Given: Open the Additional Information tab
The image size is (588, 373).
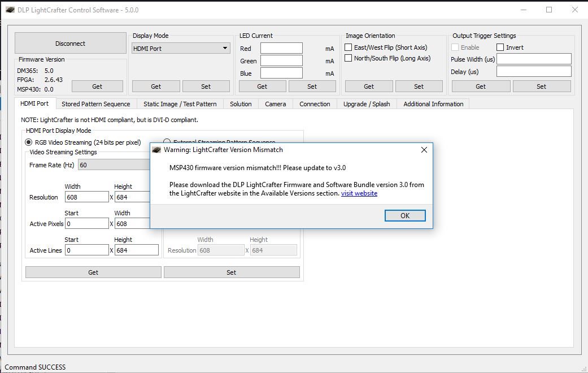Looking at the screenshot, I should [x=433, y=104].
